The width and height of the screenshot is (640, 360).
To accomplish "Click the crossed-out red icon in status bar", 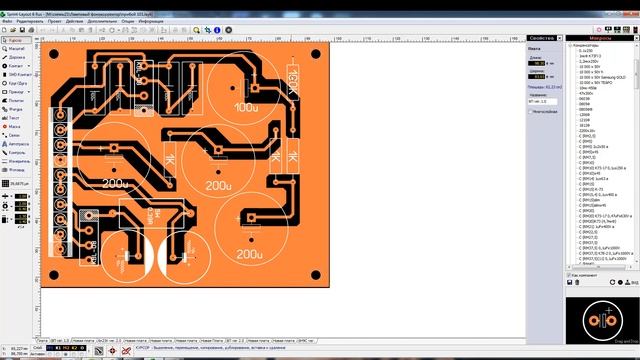I will (126, 351).
